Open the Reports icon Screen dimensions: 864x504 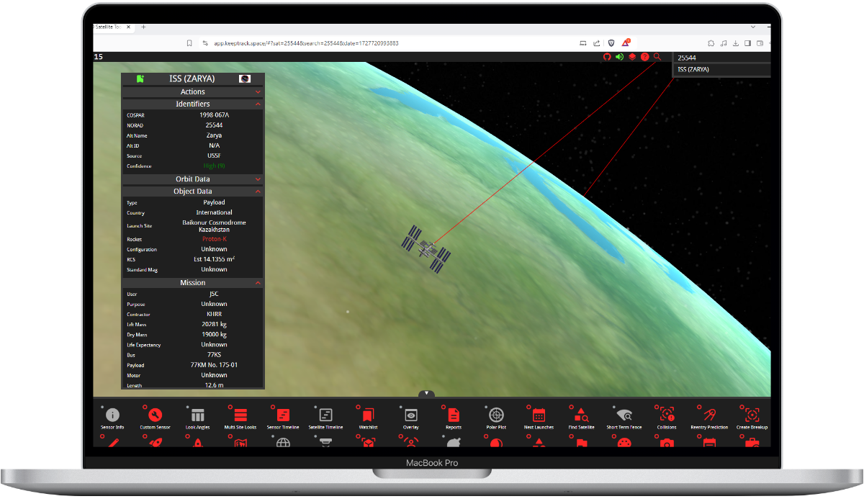(454, 415)
